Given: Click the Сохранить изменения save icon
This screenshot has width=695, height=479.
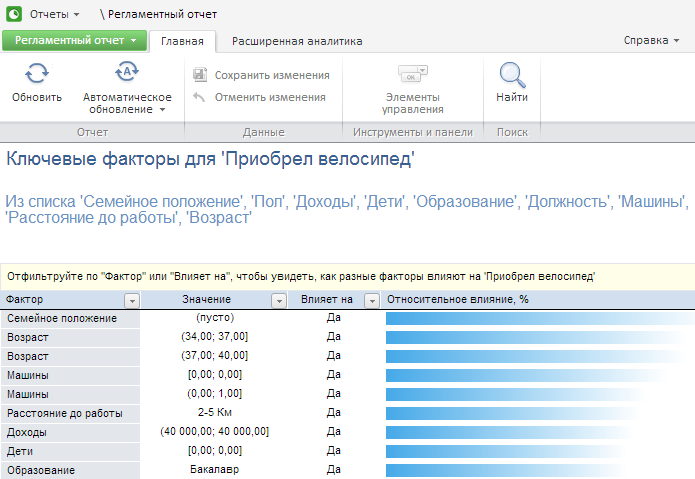Looking at the screenshot, I should (x=200, y=75).
